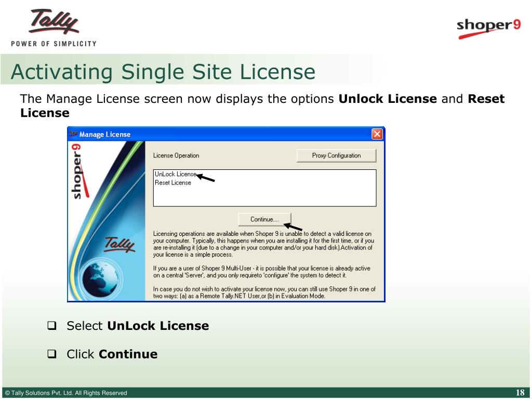Click the vertical shoper9 logo in dialog

pyautogui.click(x=79, y=171)
